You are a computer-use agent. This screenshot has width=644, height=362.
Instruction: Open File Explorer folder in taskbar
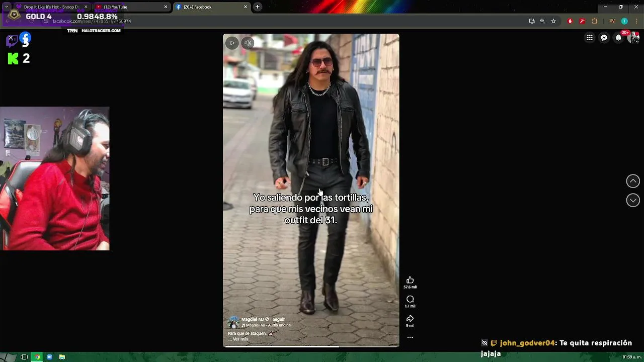[x=62, y=357]
